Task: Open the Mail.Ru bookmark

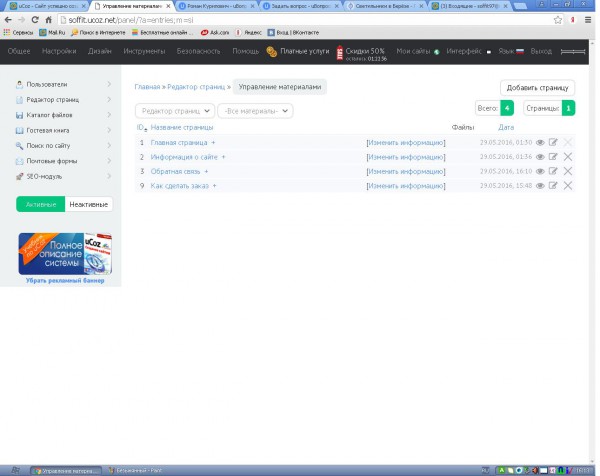Action: (52, 33)
